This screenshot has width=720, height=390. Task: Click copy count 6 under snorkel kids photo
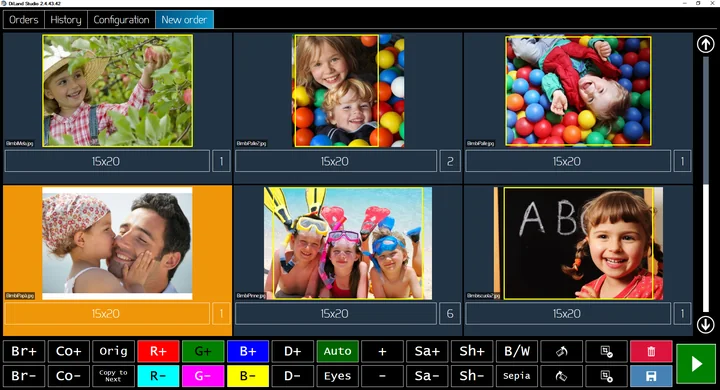450,314
